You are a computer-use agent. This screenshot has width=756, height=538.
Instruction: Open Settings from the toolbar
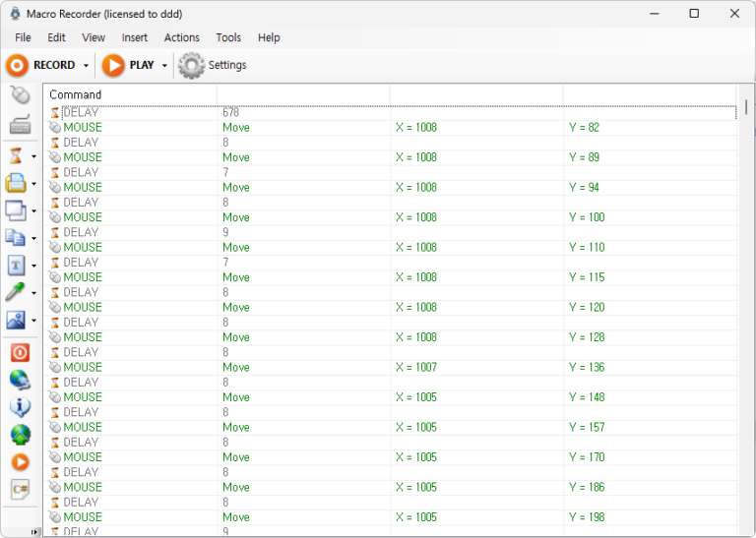click(x=213, y=65)
